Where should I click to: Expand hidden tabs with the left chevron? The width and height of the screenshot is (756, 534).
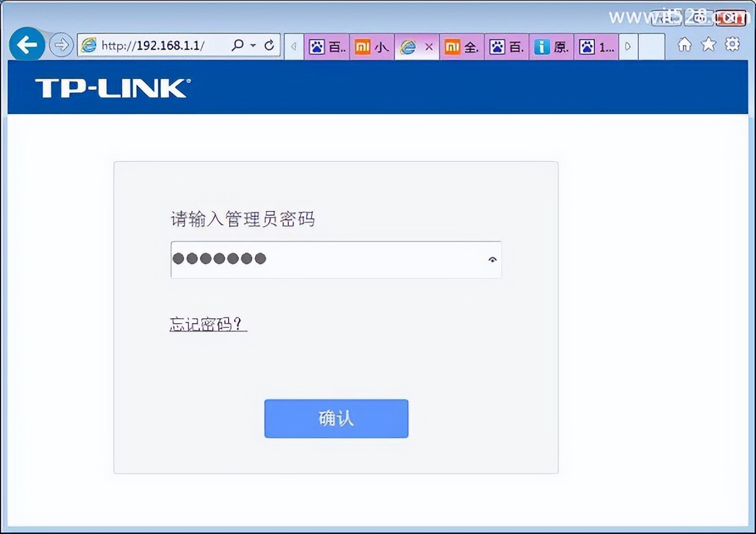click(x=293, y=46)
